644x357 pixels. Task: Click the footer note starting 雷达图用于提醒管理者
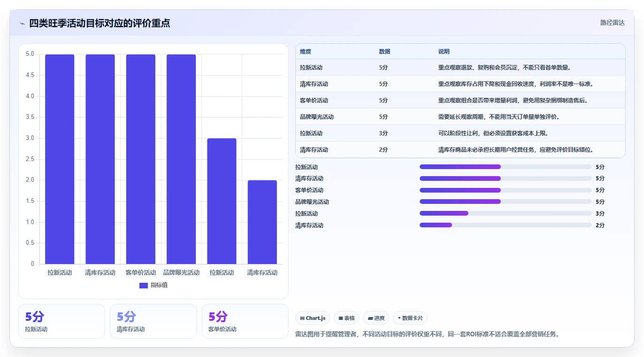tap(427, 334)
